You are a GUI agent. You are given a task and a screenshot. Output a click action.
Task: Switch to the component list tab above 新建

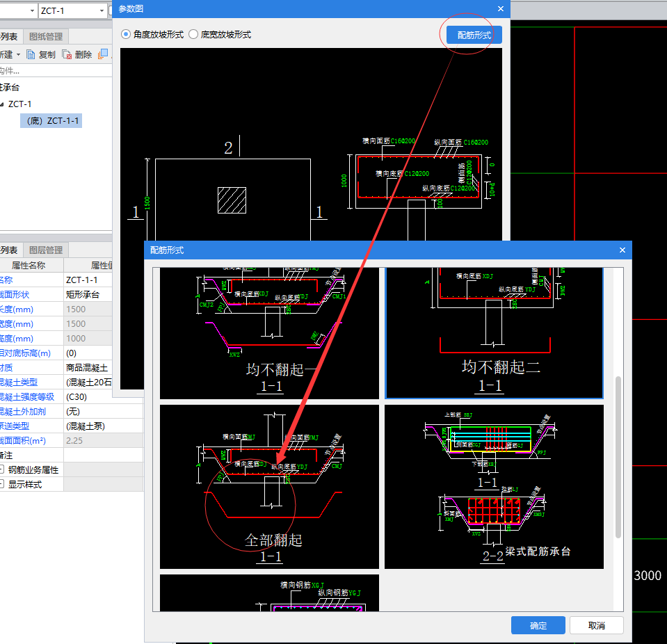pos(9,37)
